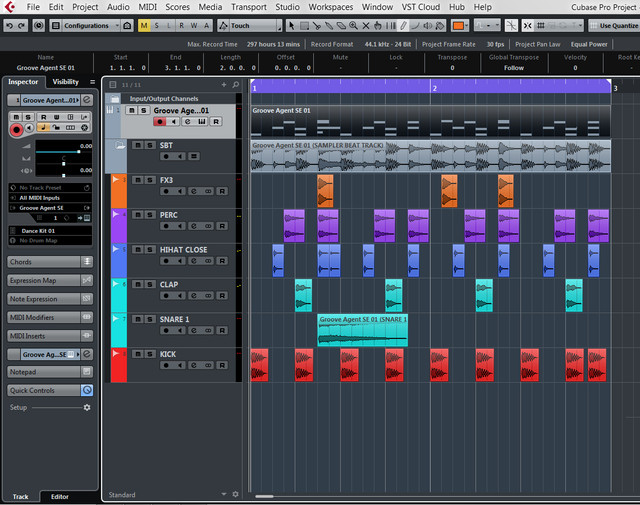Click the Undo arrow in toolbar
Screen dimensions: 640x505
[9, 26]
